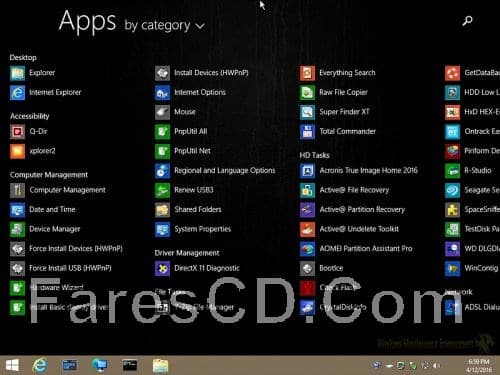This screenshot has width=500, height=375.
Task: Open the yellow folder taskbar icon
Action: pyautogui.click(x=160, y=366)
